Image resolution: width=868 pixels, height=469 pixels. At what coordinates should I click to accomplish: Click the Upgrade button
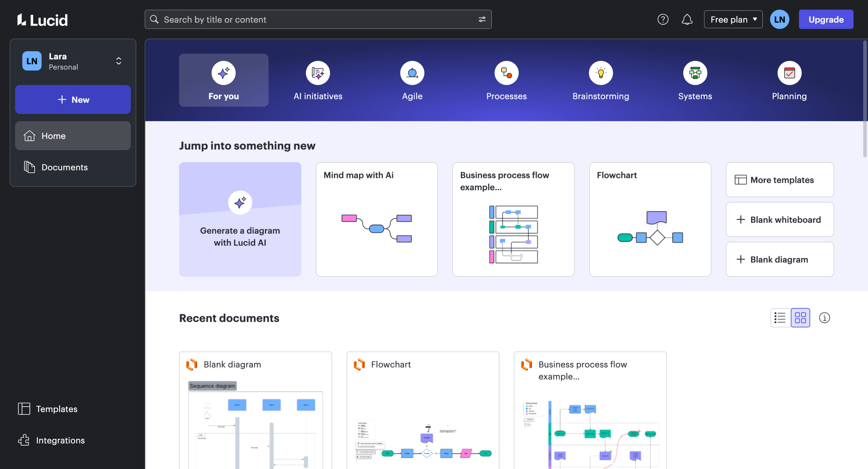[826, 19]
